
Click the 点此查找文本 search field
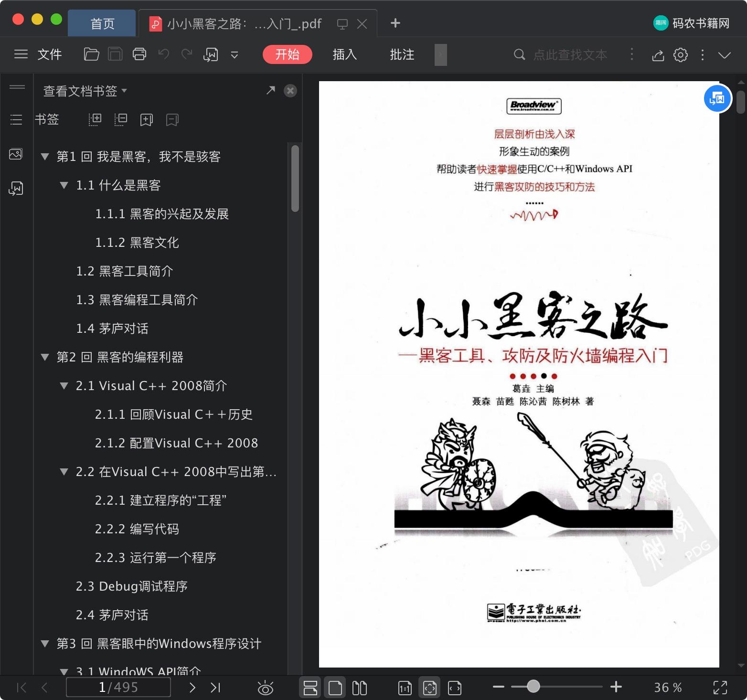pos(570,55)
